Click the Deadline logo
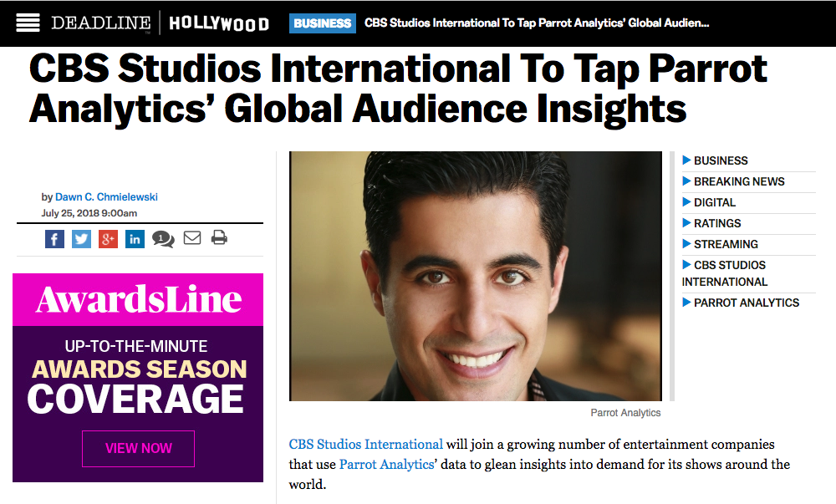This screenshot has height=504, width=836. 101,23
